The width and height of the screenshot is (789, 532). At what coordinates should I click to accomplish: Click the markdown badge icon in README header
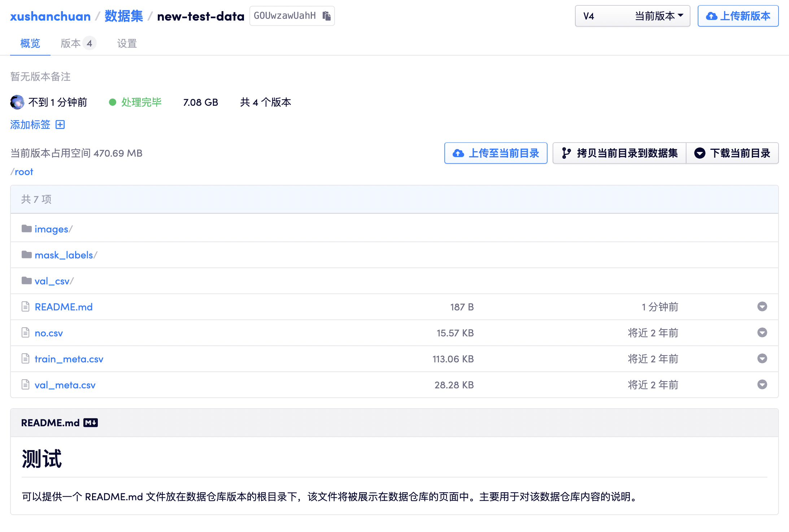(x=91, y=423)
